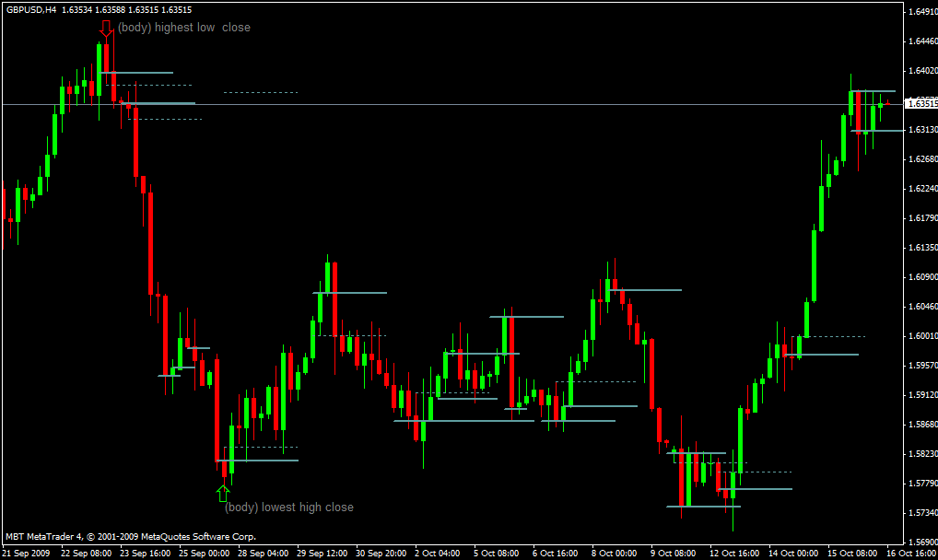The width and height of the screenshot is (938, 560).
Task: Select the detached dashed line right of the 1.64020 peak
Action: pos(260,93)
